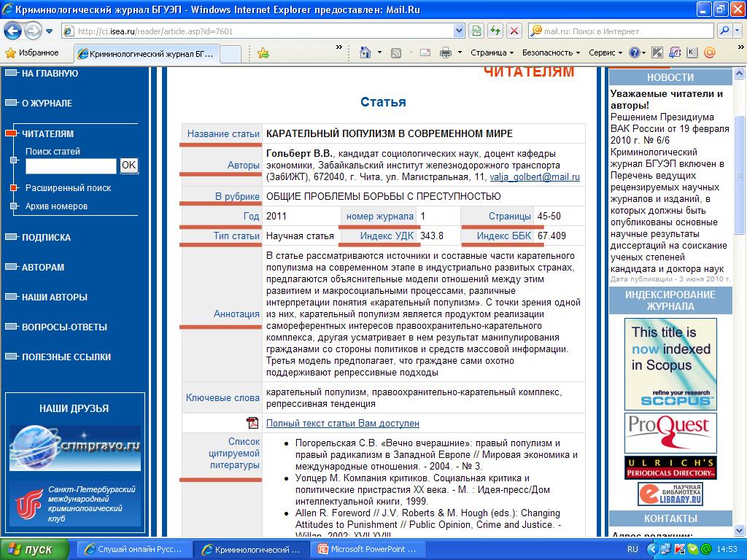Click the add to favorites bar icon

tap(263, 53)
